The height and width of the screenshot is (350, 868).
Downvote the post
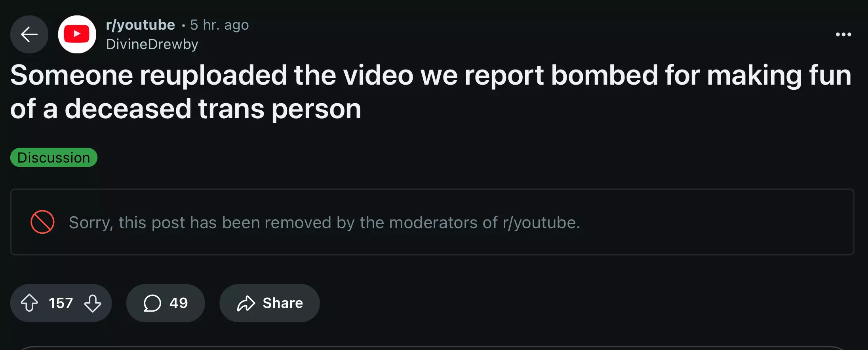pyautogui.click(x=93, y=303)
